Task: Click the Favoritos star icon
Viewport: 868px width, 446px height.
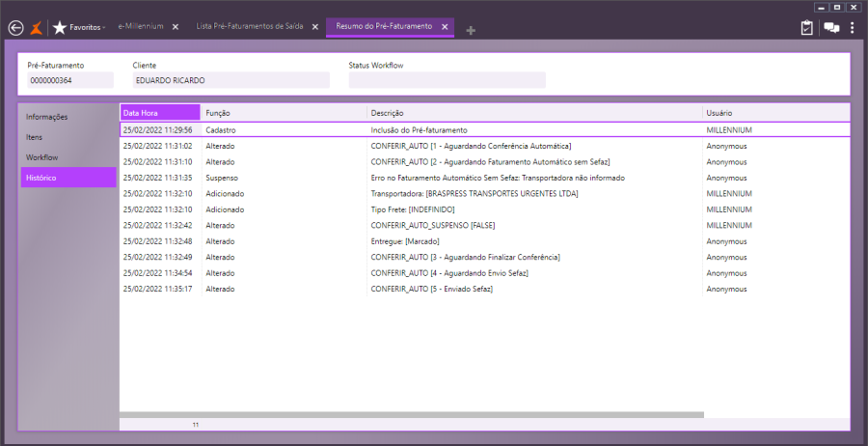Action: [60, 28]
